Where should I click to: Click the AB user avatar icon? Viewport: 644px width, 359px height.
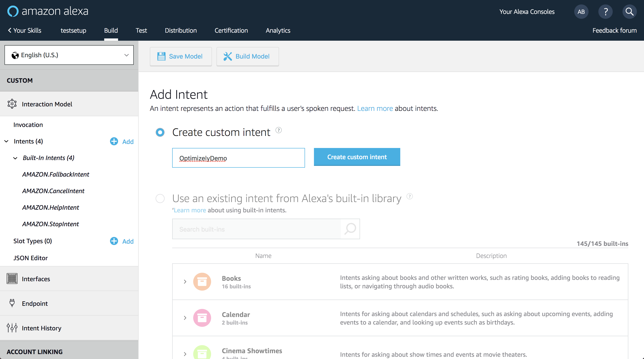pyautogui.click(x=581, y=11)
